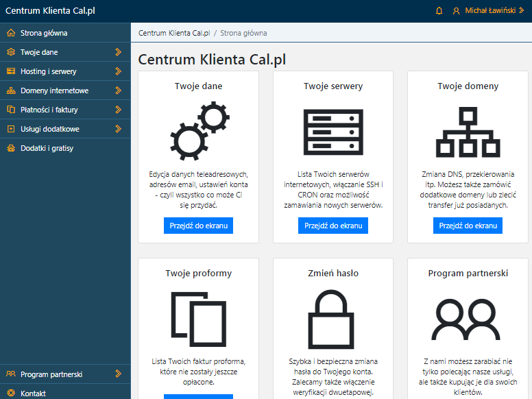Expand the Płatności i faktury chevron
Viewport: 532px width, 399px height.
(118, 110)
